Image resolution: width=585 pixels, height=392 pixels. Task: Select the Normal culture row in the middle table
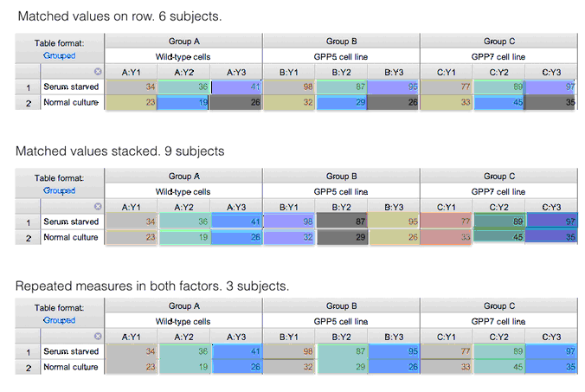coord(71,237)
